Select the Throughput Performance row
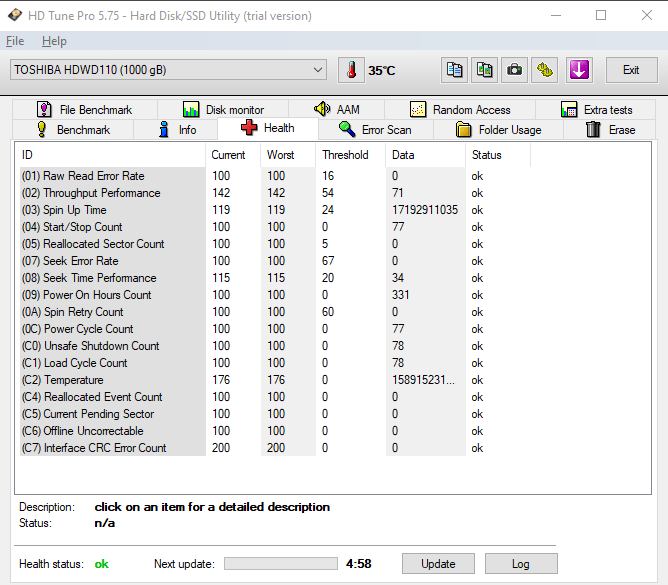Image resolution: width=668 pixels, height=585 pixels. [275, 193]
